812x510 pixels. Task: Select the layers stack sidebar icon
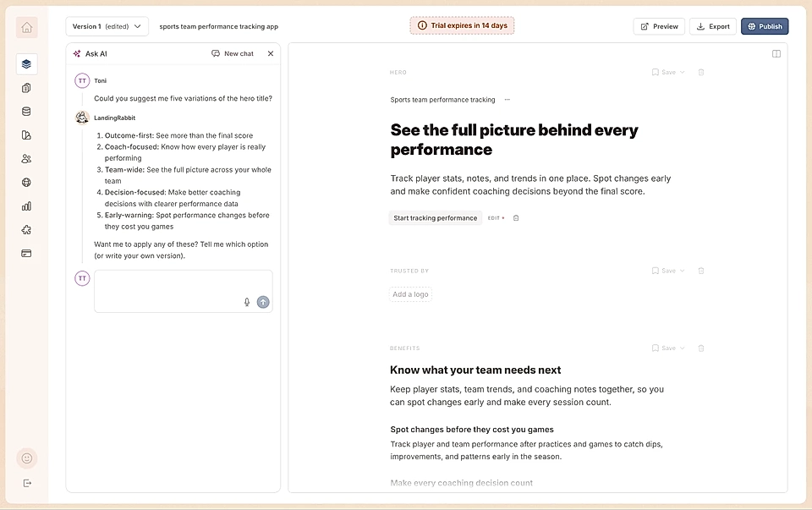(26, 64)
